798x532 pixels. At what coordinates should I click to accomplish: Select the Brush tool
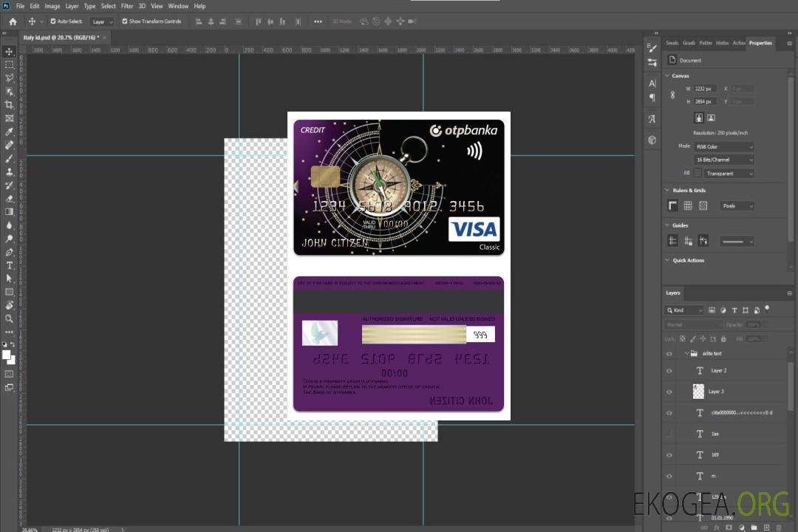tap(9, 158)
